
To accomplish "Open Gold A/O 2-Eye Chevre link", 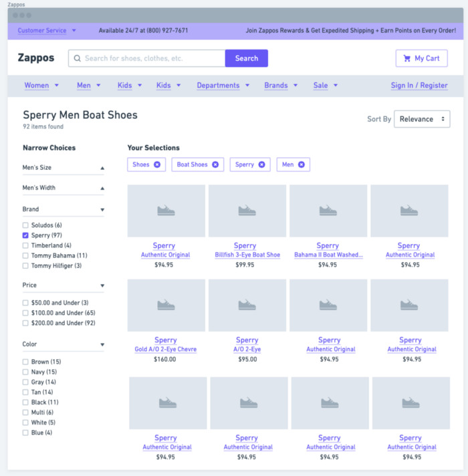I will pos(166,349).
